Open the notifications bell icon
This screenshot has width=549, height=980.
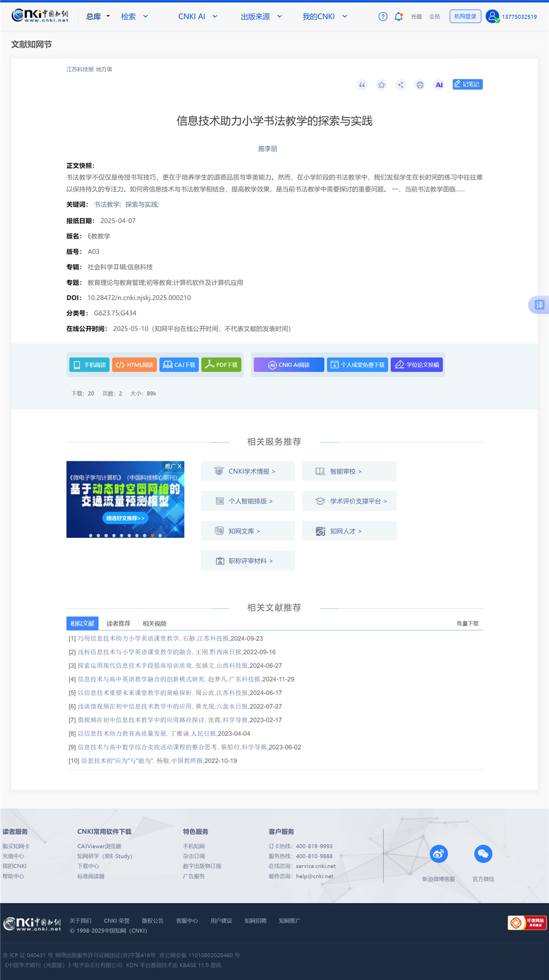tap(398, 17)
